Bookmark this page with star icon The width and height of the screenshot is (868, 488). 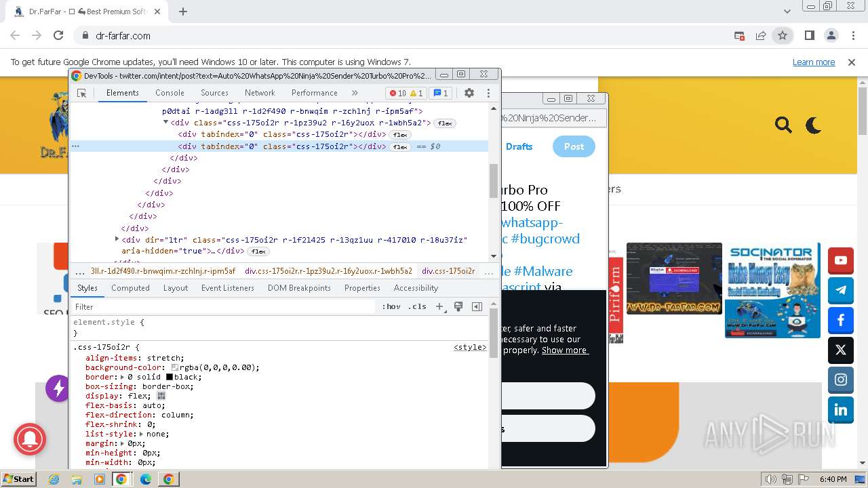tap(783, 36)
